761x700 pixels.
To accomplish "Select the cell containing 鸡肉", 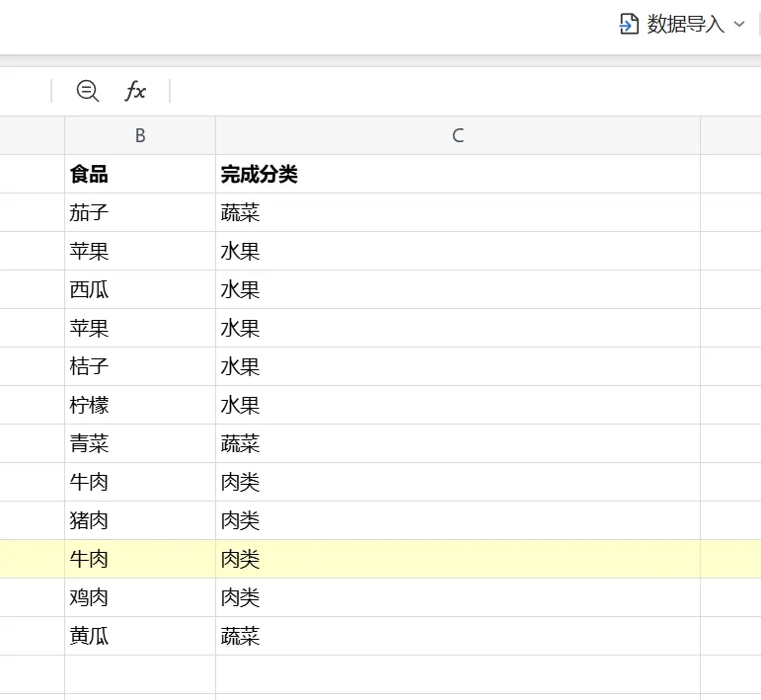I will tap(140, 597).
